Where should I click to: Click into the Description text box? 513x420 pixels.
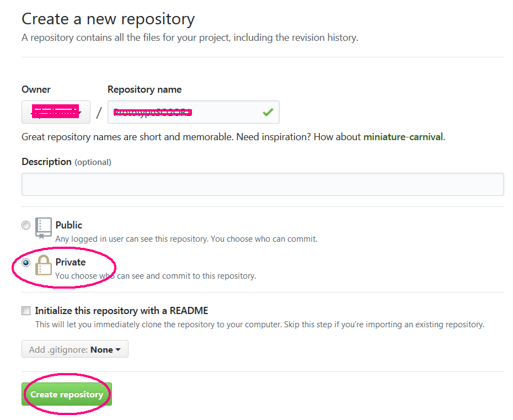(x=263, y=184)
